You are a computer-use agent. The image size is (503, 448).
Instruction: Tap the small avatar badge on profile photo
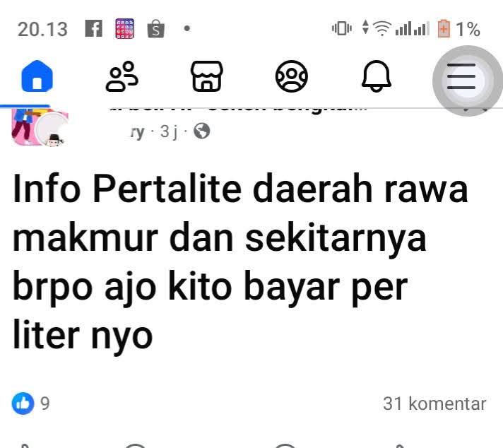55,139
